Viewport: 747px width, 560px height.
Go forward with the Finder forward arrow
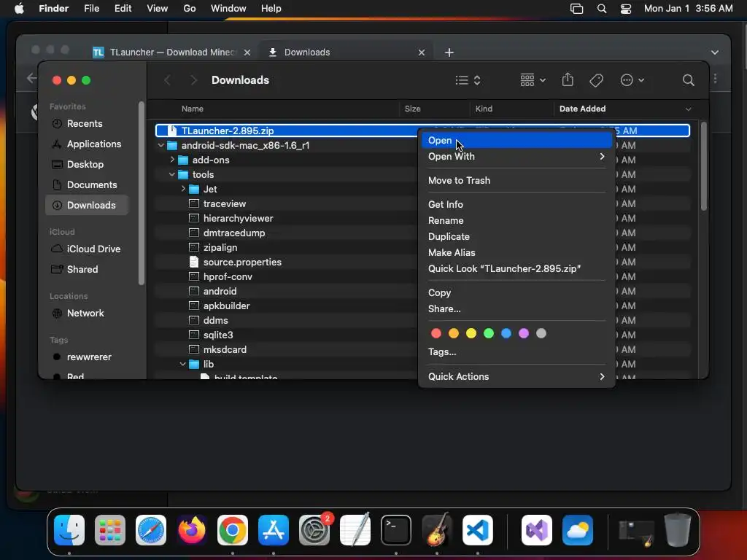click(193, 80)
